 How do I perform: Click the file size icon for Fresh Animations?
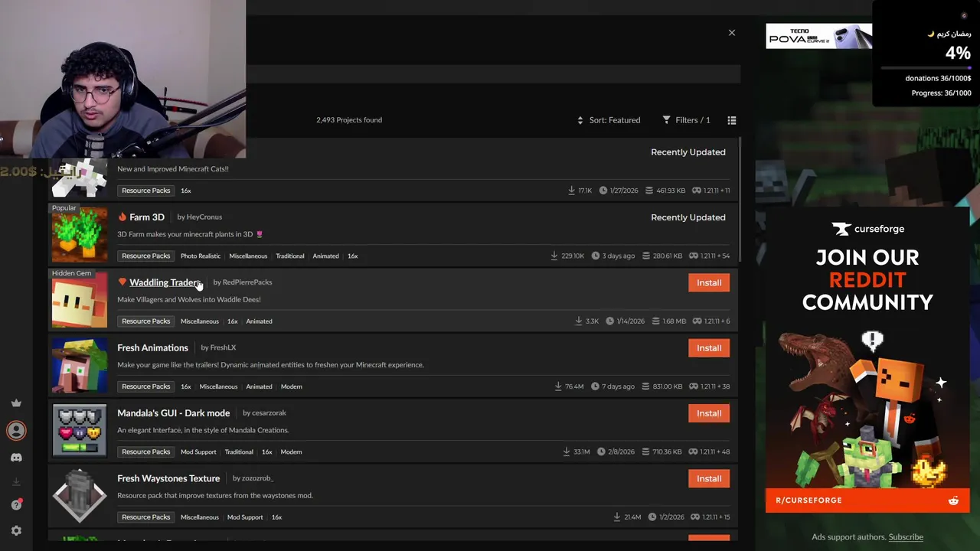point(646,386)
